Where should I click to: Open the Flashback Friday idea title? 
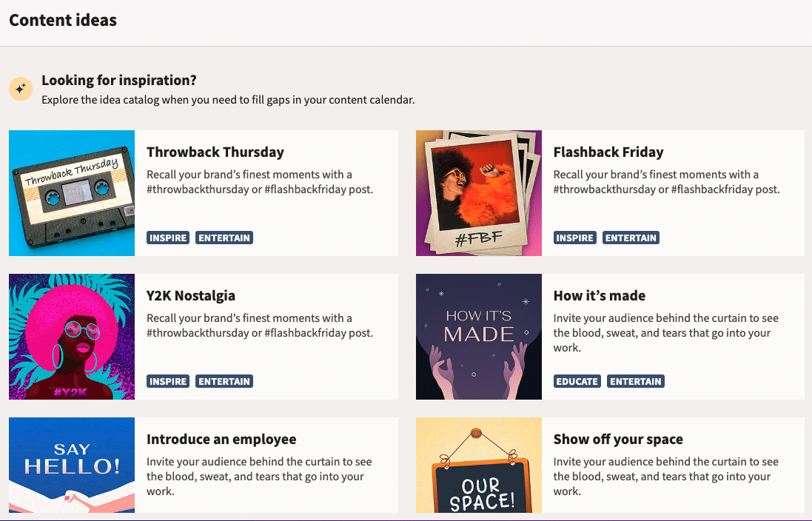(x=608, y=152)
